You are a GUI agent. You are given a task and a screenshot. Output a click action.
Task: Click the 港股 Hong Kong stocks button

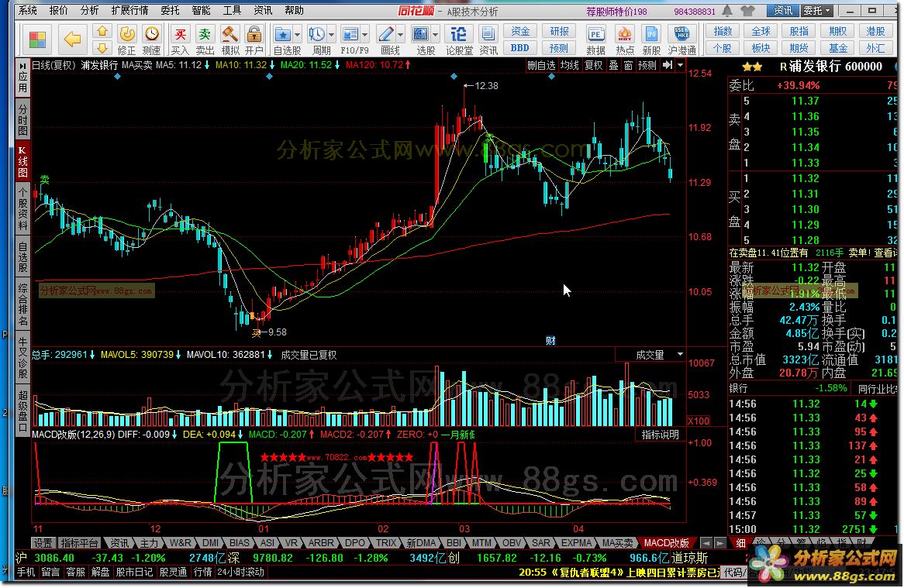tap(875, 31)
